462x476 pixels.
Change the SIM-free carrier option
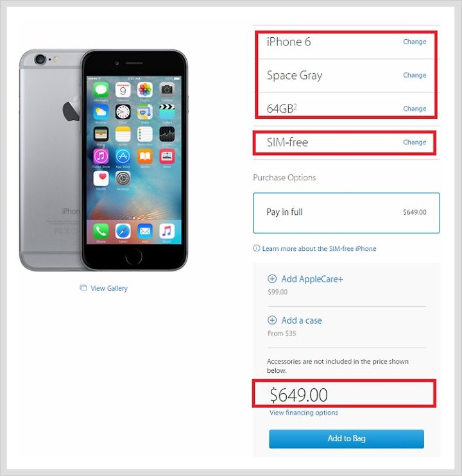click(x=415, y=142)
